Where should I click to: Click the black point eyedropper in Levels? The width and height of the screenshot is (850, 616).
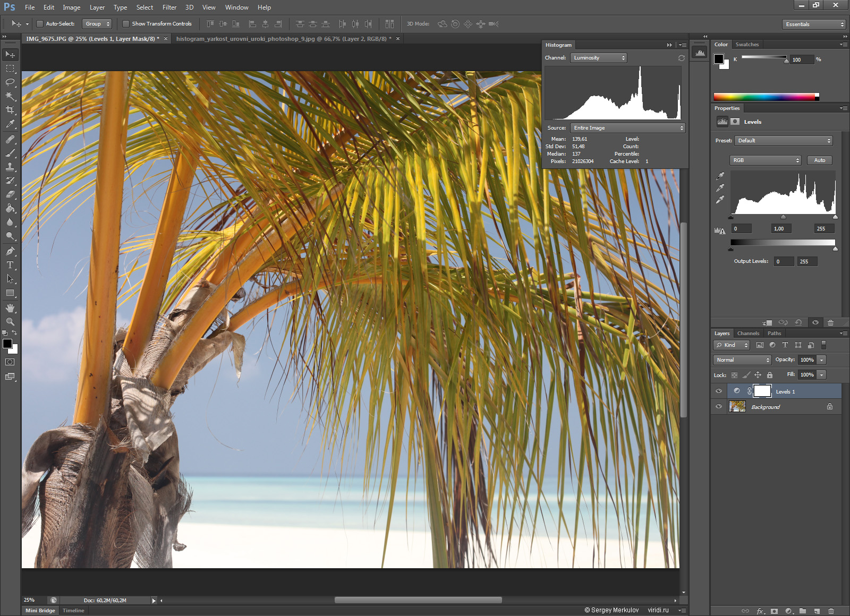click(x=720, y=176)
